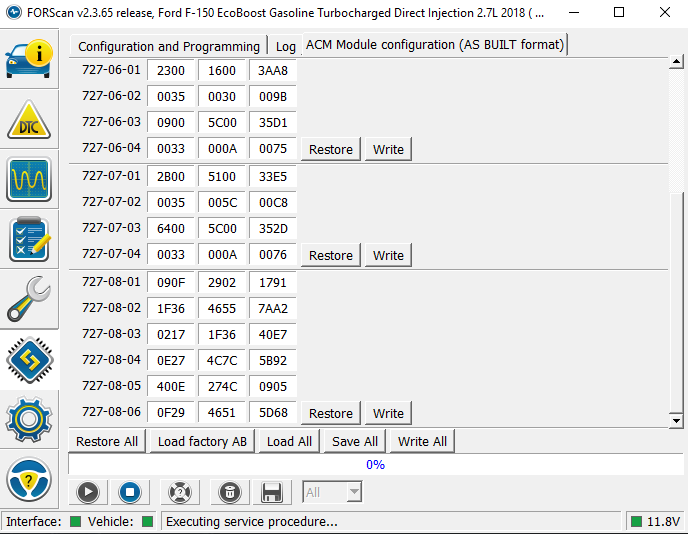
Task: Close the FORScan window
Action: pyautogui.click(x=665, y=12)
